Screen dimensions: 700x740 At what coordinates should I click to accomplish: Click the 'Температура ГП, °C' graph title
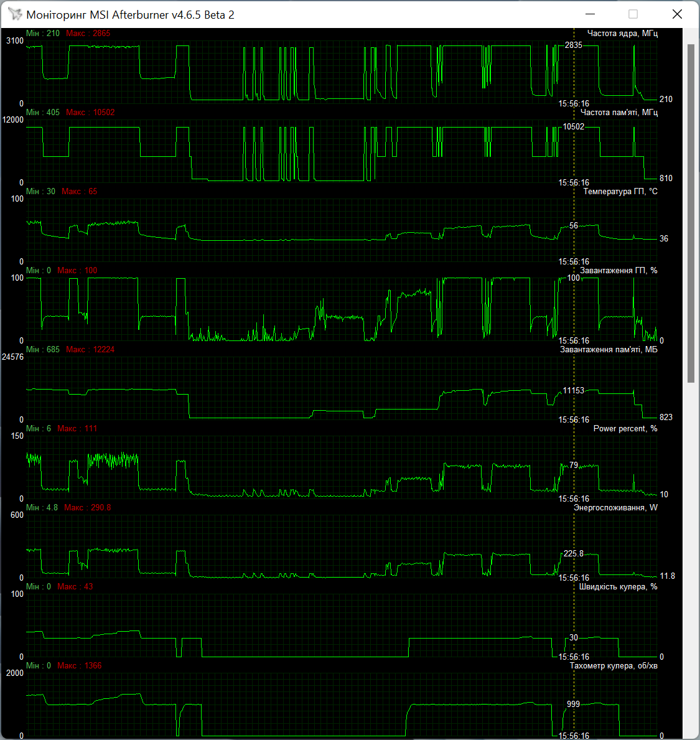[x=620, y=192]
